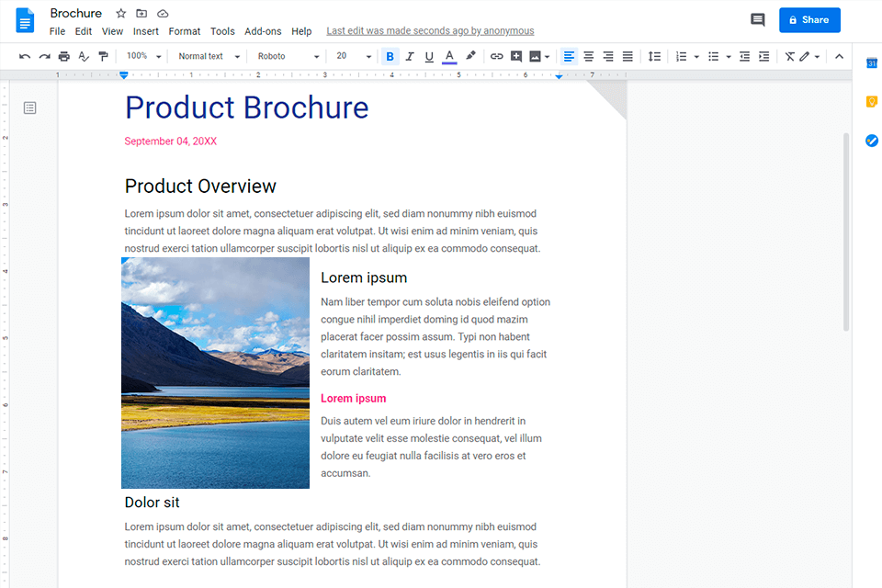Image resolution: width=882 pixels, height=588 pixels.
Task: Click the blue Share button
Action: click(809, 19)
